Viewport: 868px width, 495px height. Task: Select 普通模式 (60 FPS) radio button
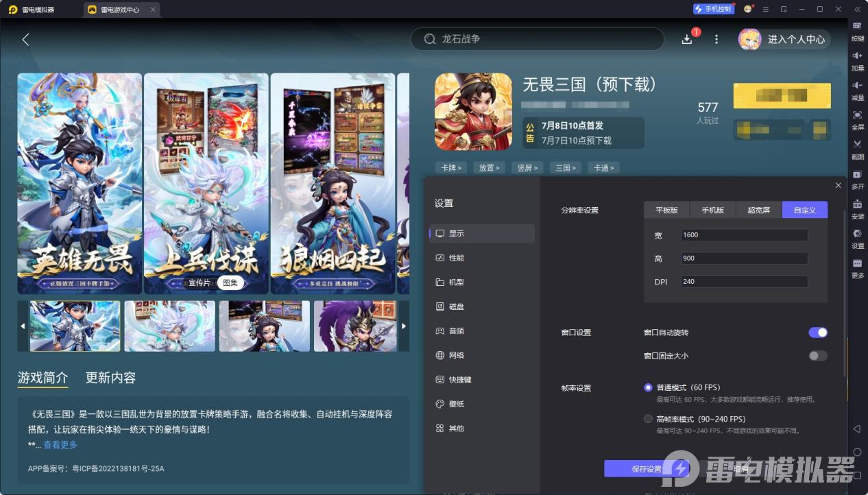click(648, 387)
